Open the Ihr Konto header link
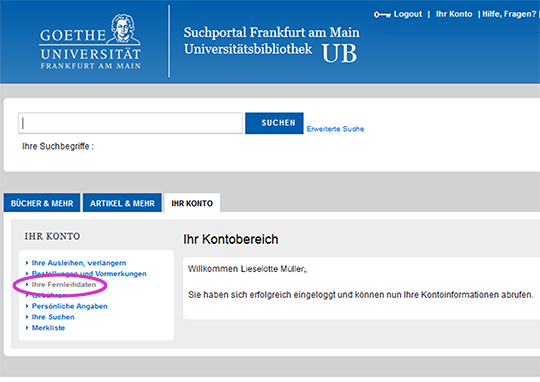 tap(454, 14)
